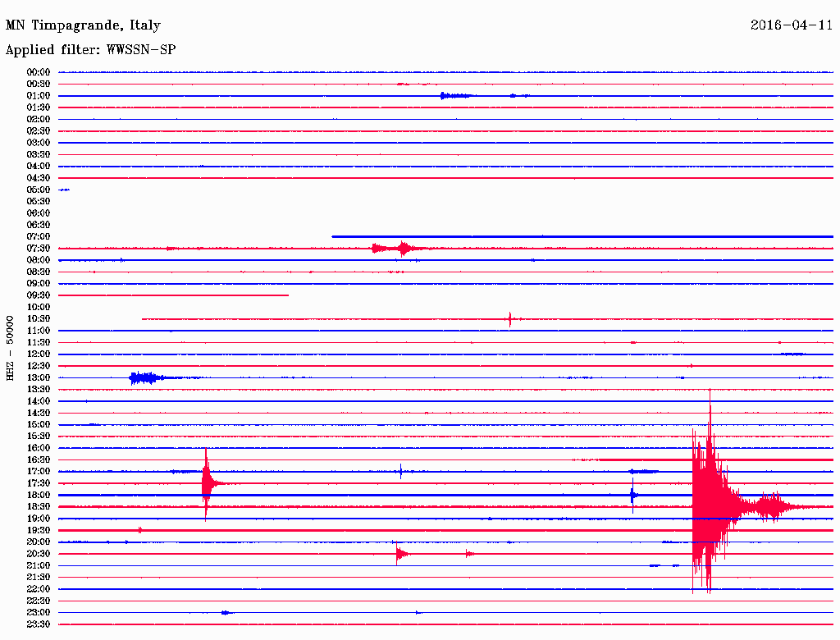This screenshot has height=640, width=840.
Task: Select the 21:00 time label
Action: (39, 565)
